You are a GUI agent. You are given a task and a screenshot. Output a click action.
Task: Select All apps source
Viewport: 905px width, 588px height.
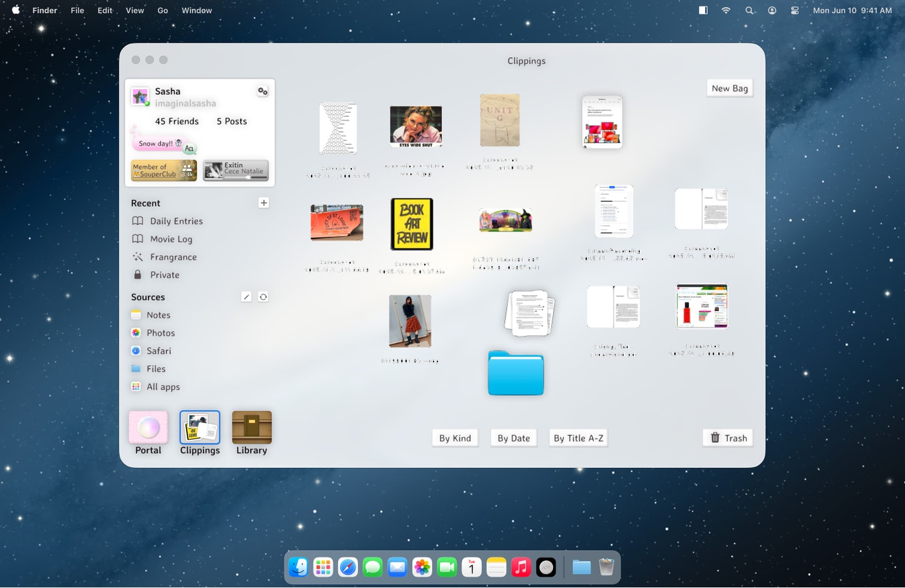pyautogui.click(x=155, y=387)
